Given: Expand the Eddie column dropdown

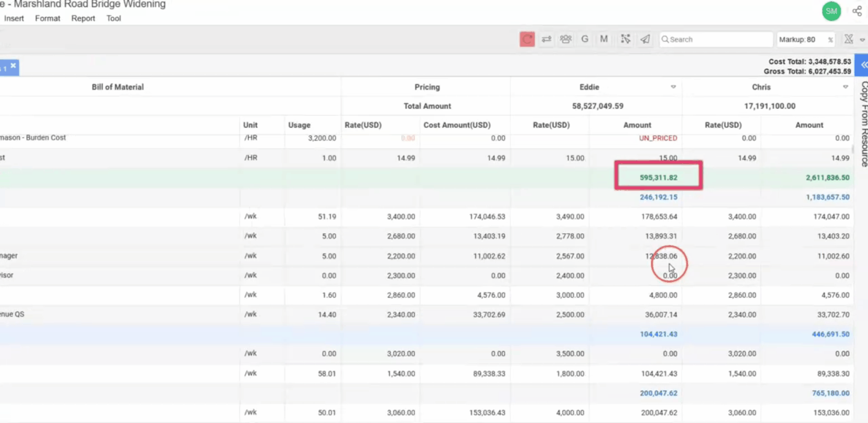Looking at the screenshot, I should coord(673,87).
